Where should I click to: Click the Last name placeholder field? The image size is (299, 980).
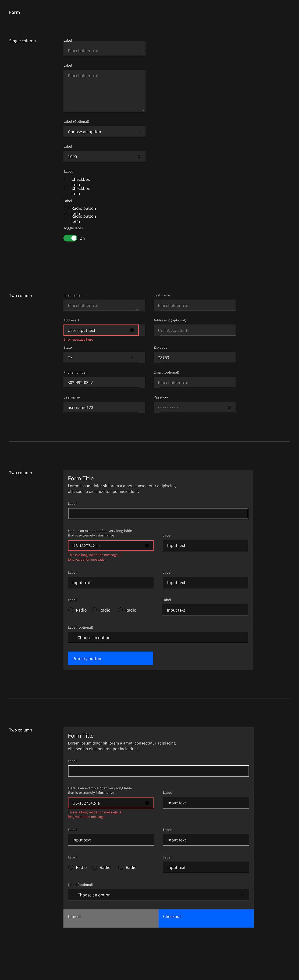tap(194, 306)
